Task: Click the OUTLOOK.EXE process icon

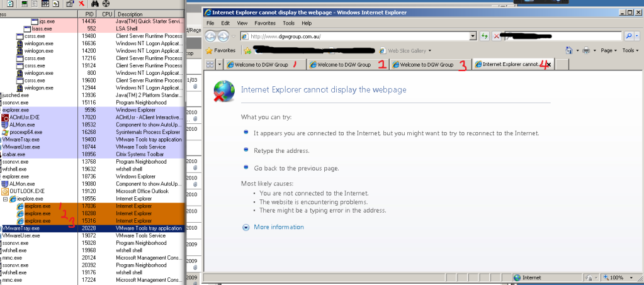Action: 5,191
